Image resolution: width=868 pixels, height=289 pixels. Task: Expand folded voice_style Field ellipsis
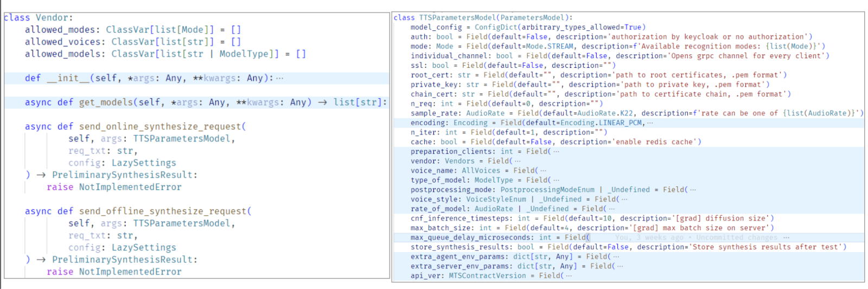coord(624,199)
